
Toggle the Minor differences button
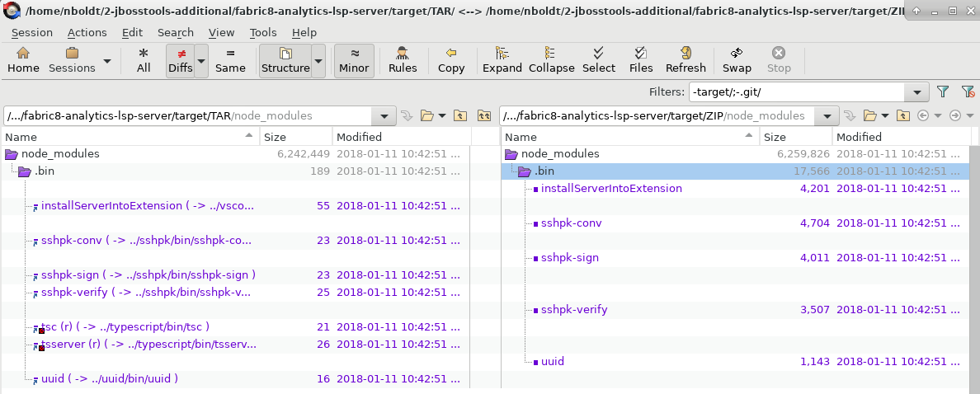(x=355, y=60)
